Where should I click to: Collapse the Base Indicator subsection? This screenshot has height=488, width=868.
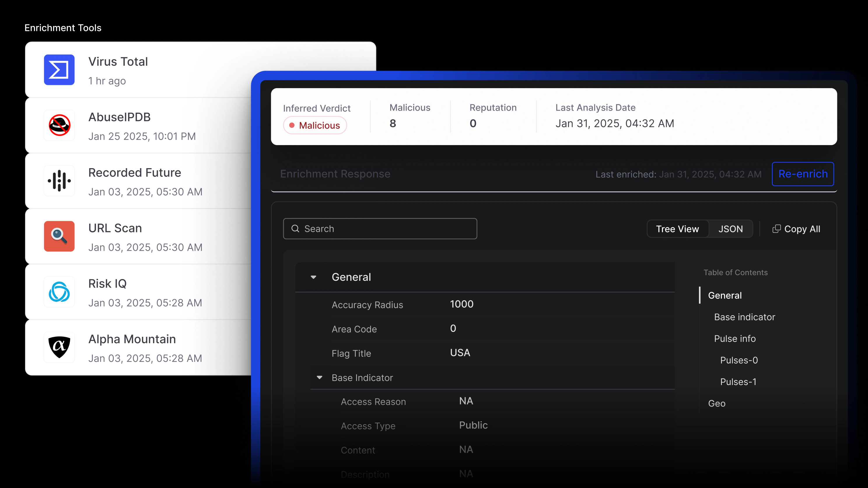(319, 378)
